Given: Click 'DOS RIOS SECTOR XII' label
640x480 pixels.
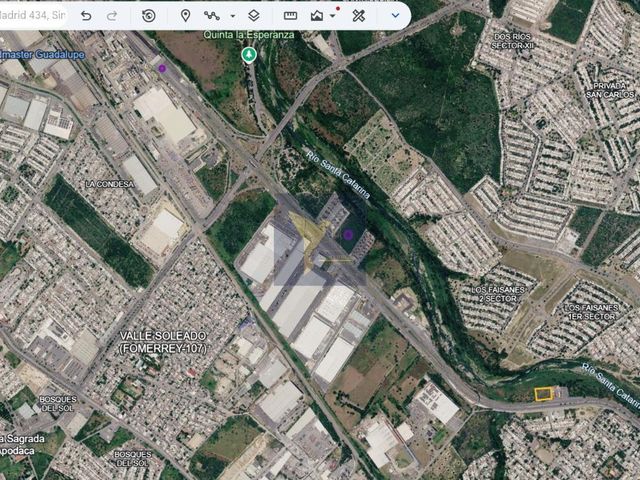Looking at the screenshot, I should (x=513, y=41).
